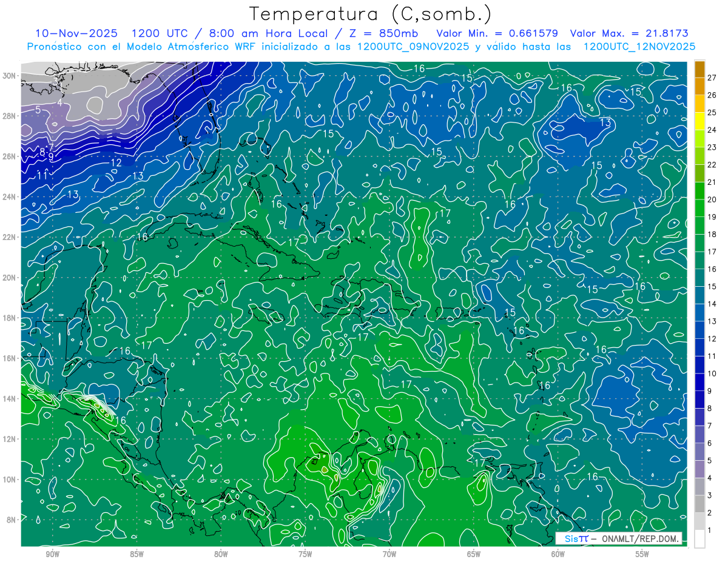Click the 24 label on the color scale
The height and width of the screenshot is (562, 728).
(712, 130)
